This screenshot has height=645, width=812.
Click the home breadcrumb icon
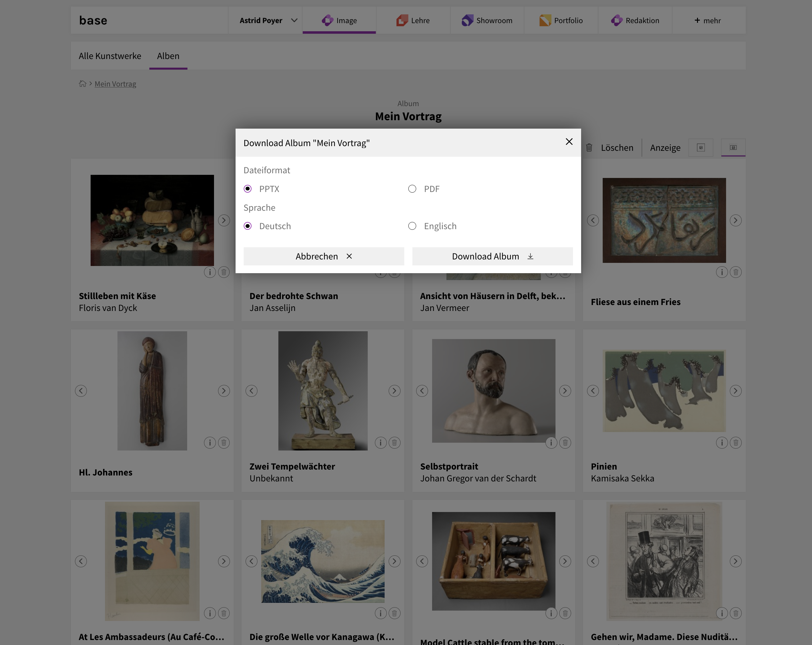coord(82,84)
